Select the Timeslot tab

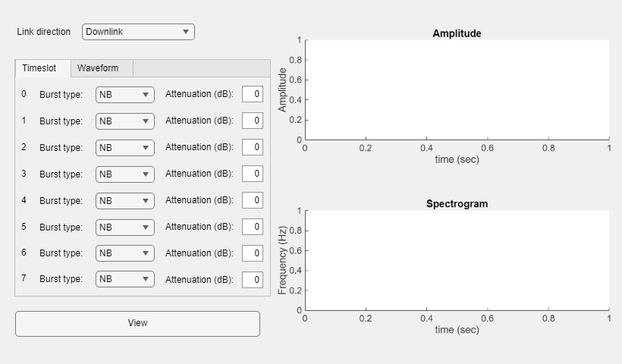39,68
